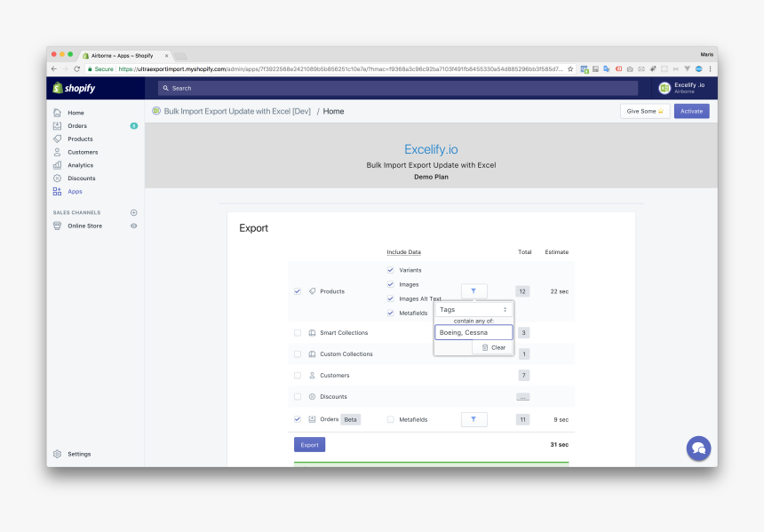764x532 pixels.
Task: Click the browser back arrow
Action: coord(54,69)
